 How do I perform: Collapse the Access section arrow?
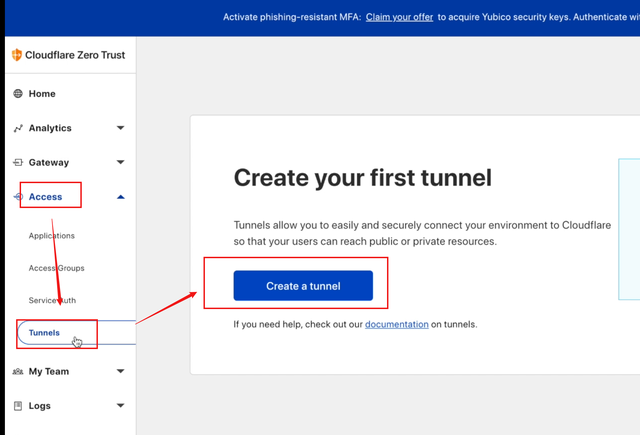(x=121, y=197)
